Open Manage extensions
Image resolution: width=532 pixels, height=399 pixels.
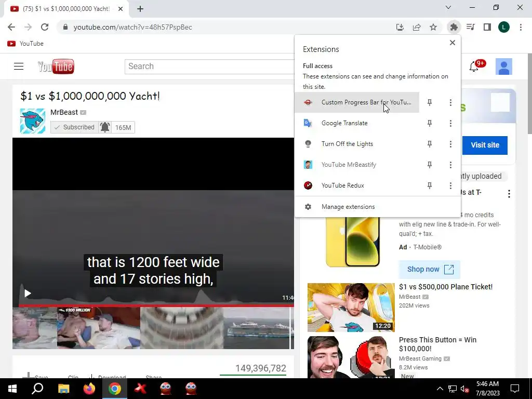[x=378, y=207]
